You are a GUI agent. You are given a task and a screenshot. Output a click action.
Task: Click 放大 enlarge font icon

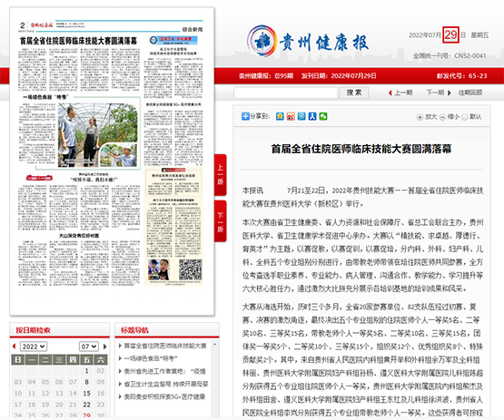pos(420,117)
